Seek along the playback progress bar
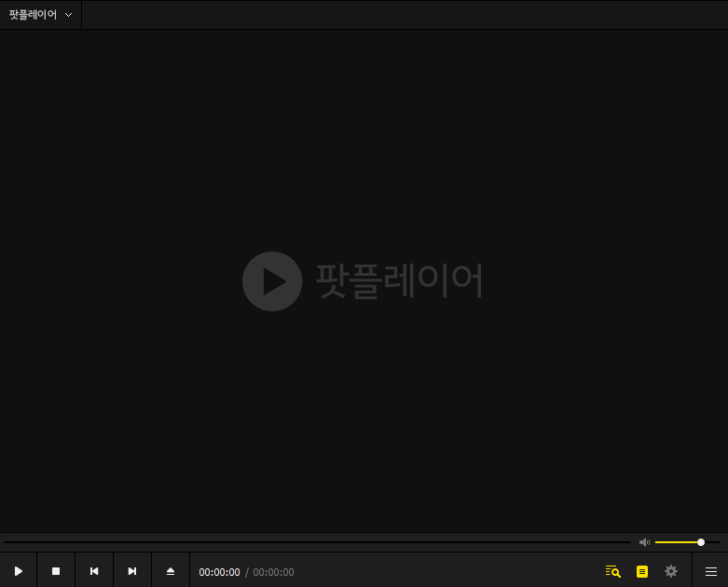This screenshot has width=728, height=587. click(317, 542)
